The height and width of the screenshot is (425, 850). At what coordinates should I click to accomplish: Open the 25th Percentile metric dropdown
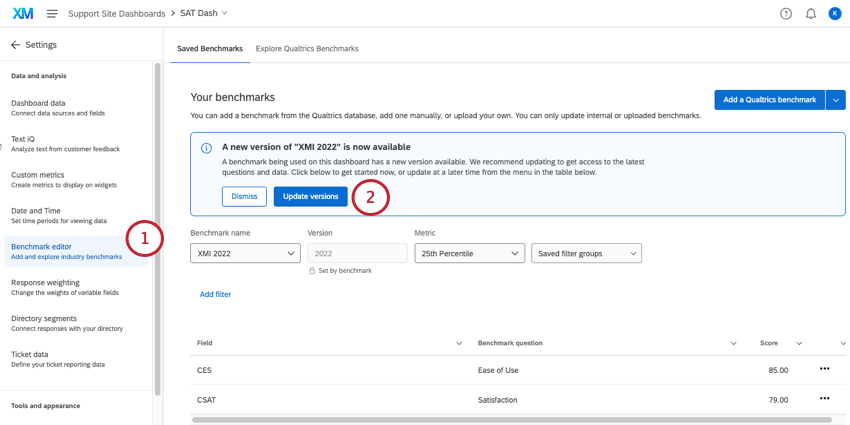click(x=469, y=254)
